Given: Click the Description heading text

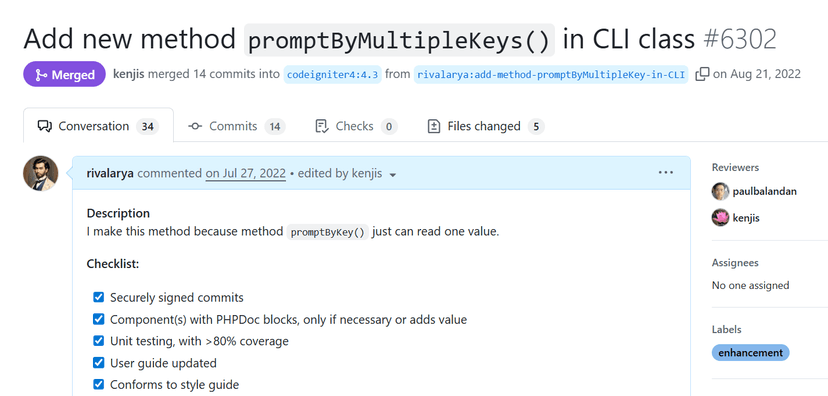Looking at the screenshot, I should (x=118, y=213).
